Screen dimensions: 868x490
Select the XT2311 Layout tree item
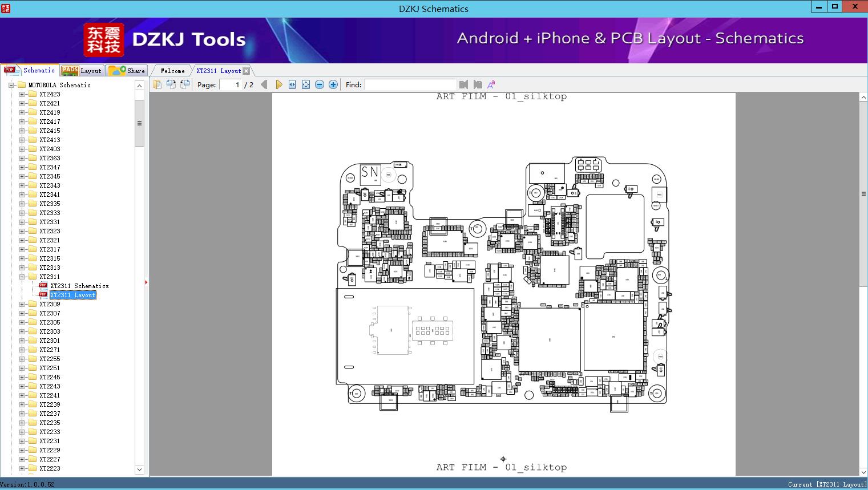click(x=73, y=295)
